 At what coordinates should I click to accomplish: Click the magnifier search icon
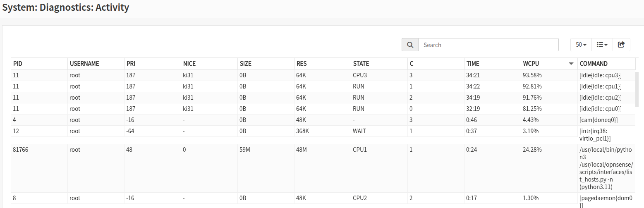coord(410,45)
